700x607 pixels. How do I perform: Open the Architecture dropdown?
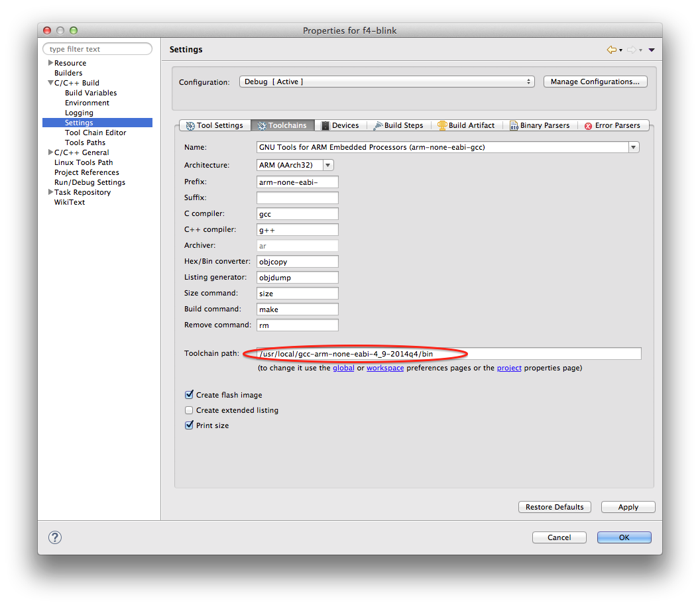pyautogui.click(x=327, y=165)
